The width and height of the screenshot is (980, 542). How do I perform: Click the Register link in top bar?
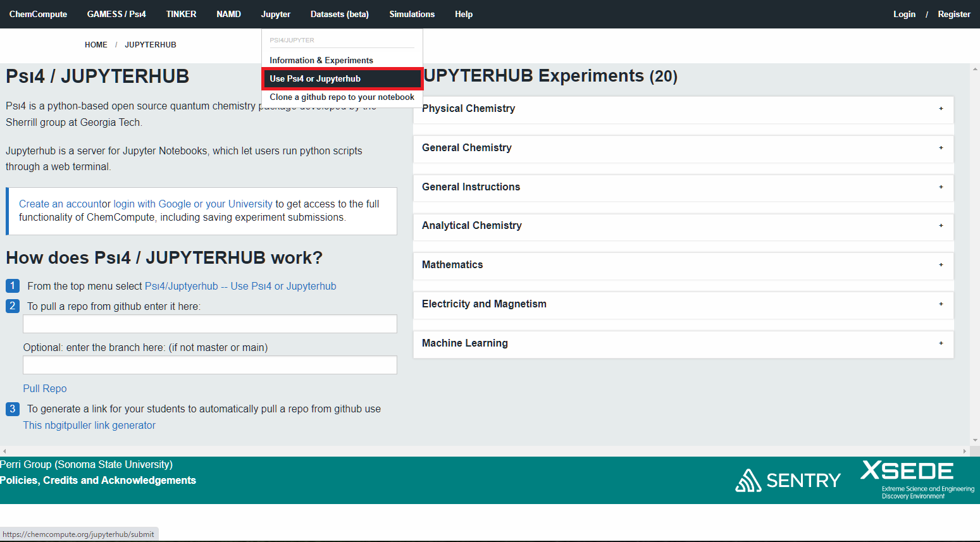[x=954, y=14]
